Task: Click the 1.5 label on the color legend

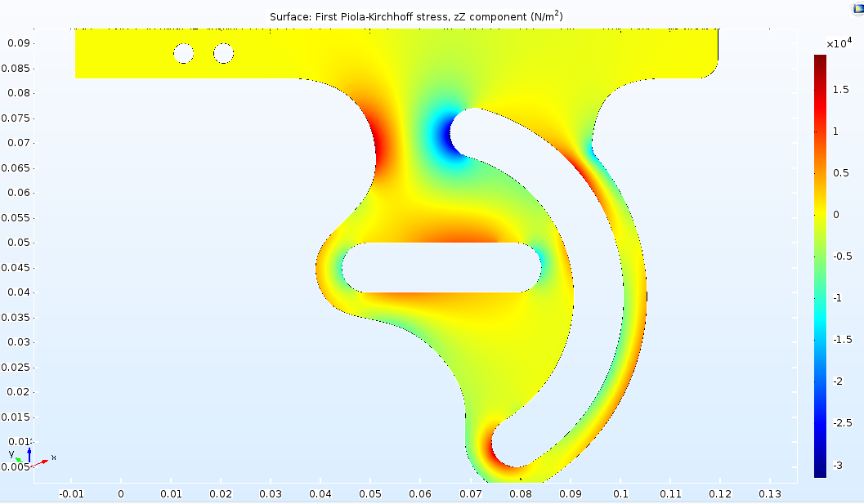Action: [x=842, y=89]
